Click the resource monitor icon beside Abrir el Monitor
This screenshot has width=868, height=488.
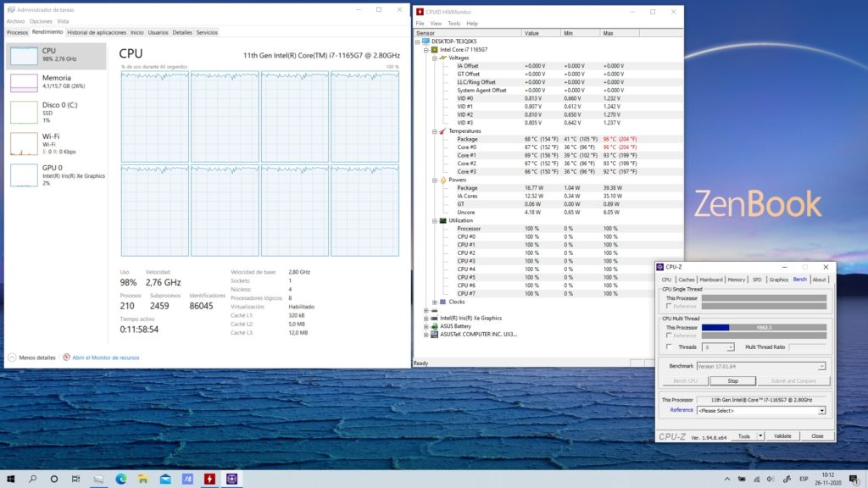[x=66, y=358]
